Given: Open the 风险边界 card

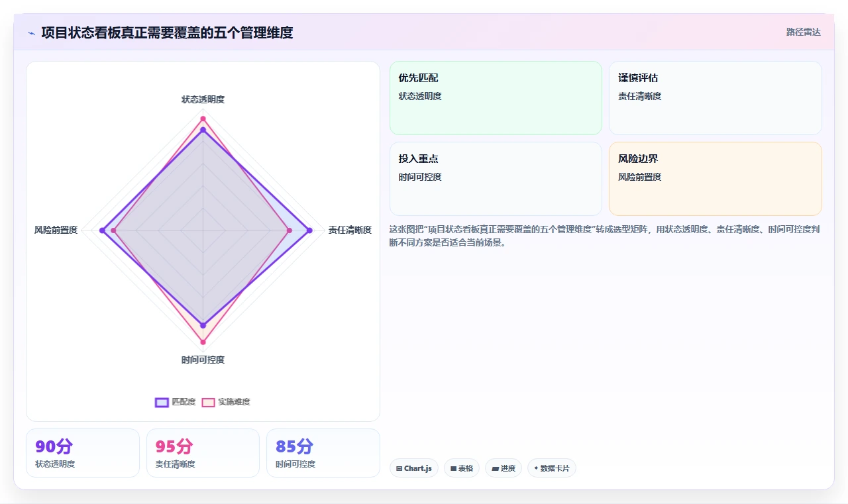Looking at the screenshot, I should 715,179.
